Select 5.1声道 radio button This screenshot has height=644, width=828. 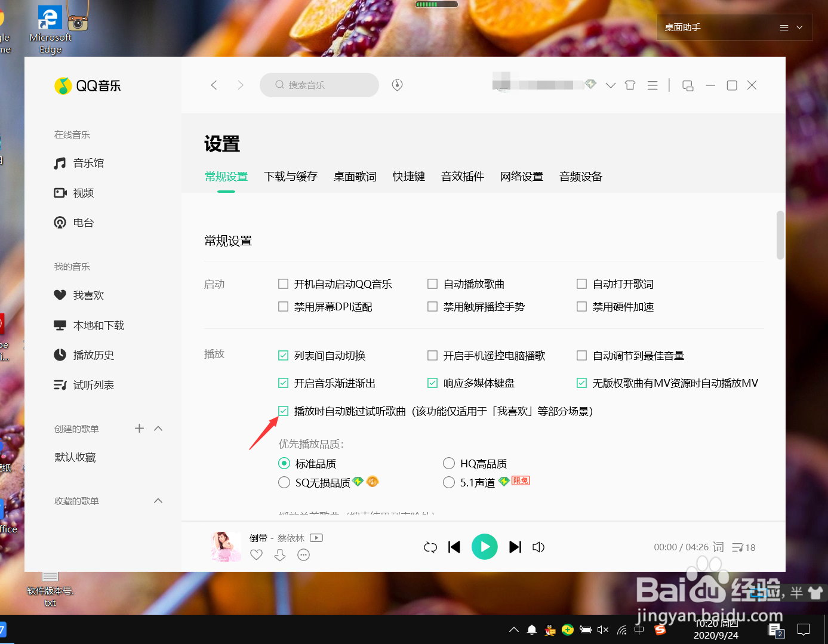[449, 482]
